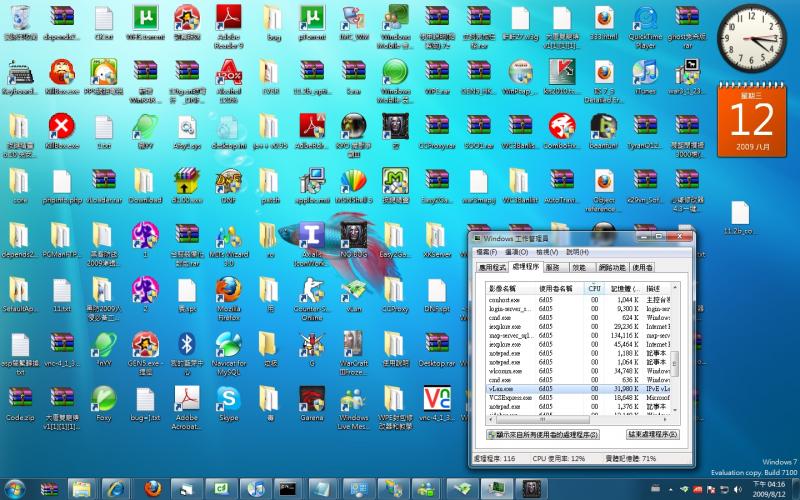Open the Recycle Bin icon
The height and width of the screenshot is (500, 800).
18,18
